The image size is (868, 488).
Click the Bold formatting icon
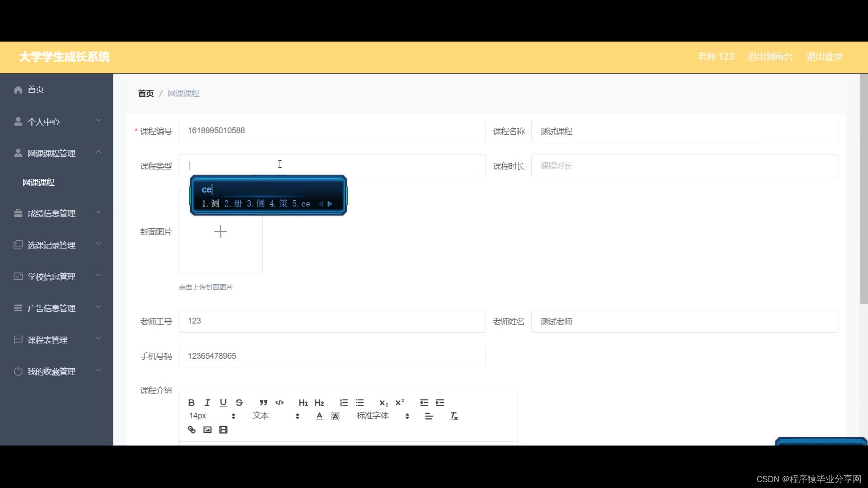pyautogui.click(x=191, y=403)
